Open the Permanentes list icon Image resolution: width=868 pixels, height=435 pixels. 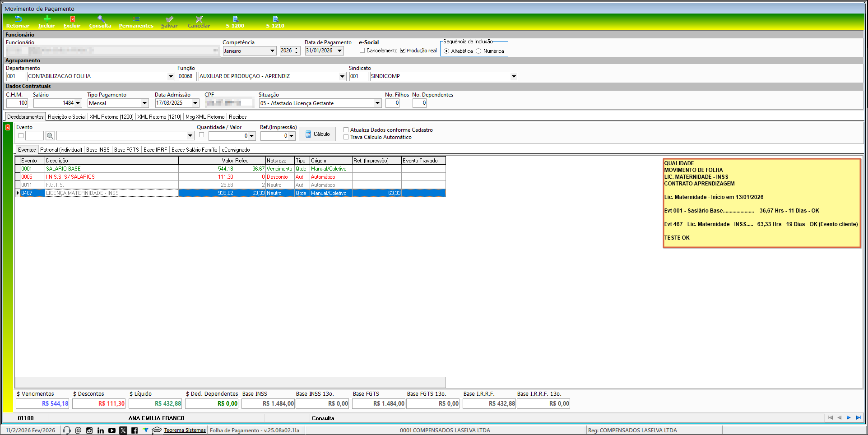136,19
